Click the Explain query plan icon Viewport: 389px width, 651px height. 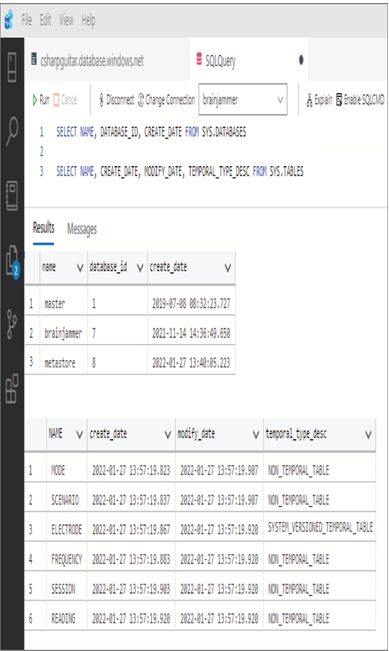tap(319, 100)
